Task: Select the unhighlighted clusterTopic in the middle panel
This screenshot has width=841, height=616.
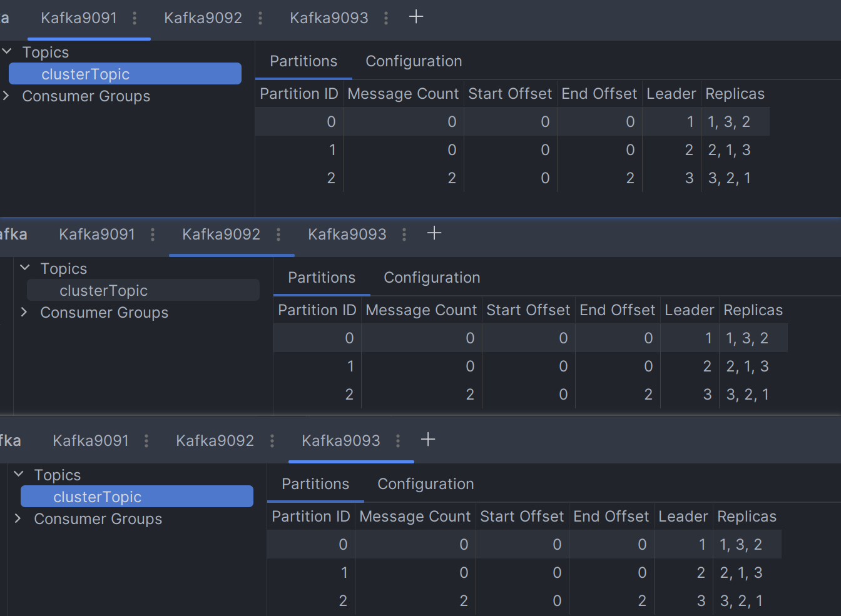Action: 104,291
